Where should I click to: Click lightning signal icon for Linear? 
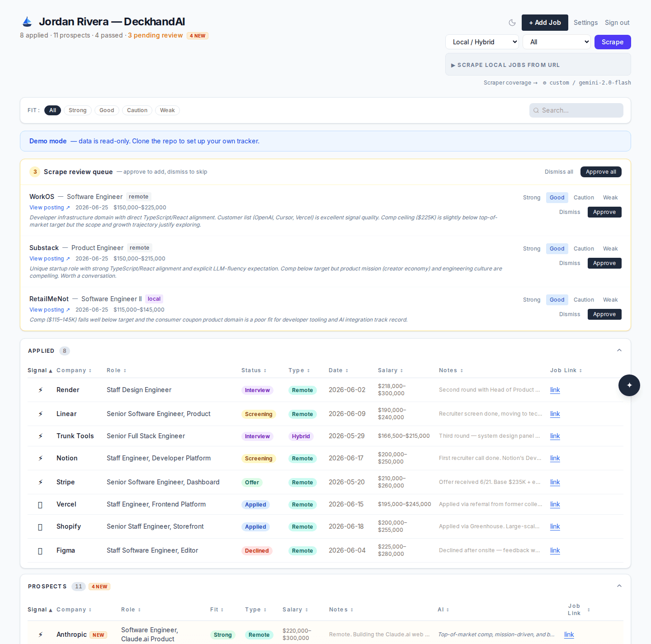pos(40,414)
